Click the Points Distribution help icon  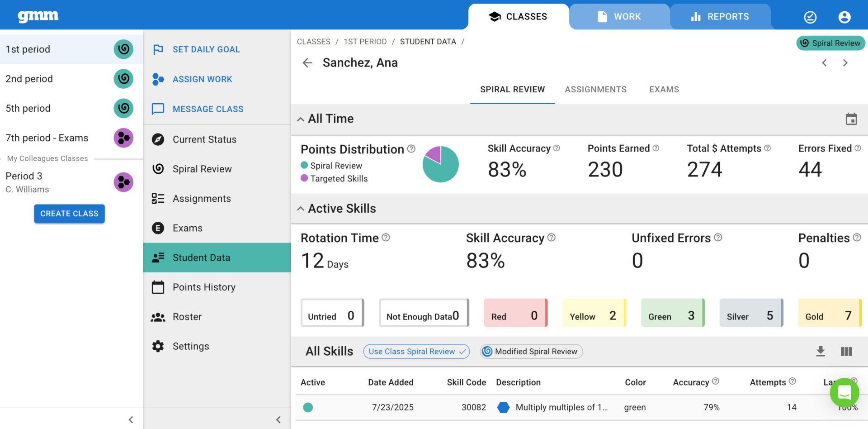point(411,149)
